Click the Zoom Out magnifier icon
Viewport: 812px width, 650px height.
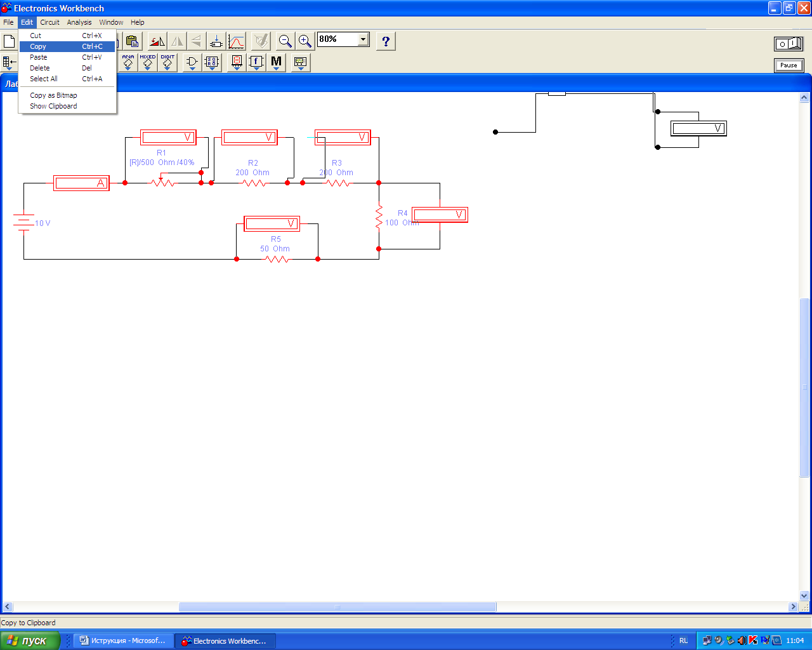[x=285, y=41]
